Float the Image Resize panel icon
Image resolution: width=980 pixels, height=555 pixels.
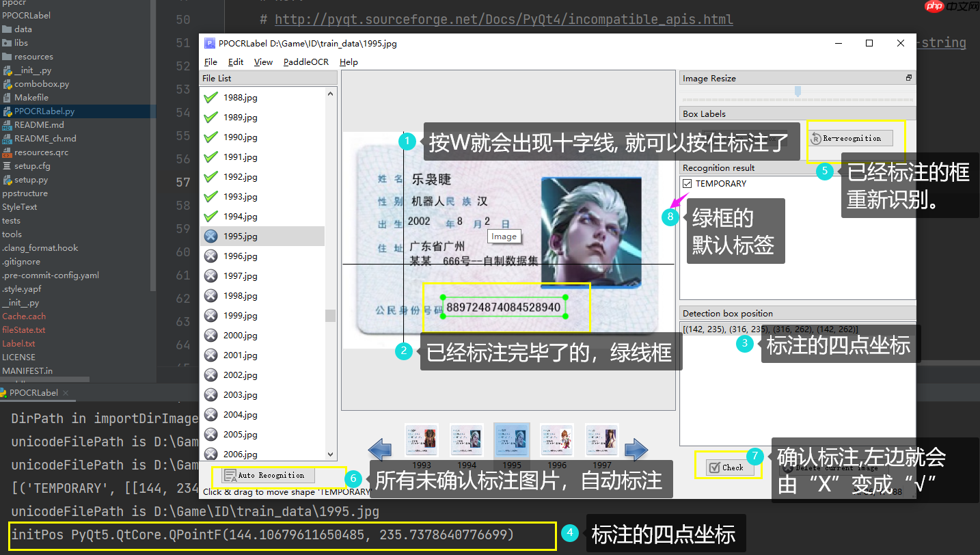click(909, 78)
